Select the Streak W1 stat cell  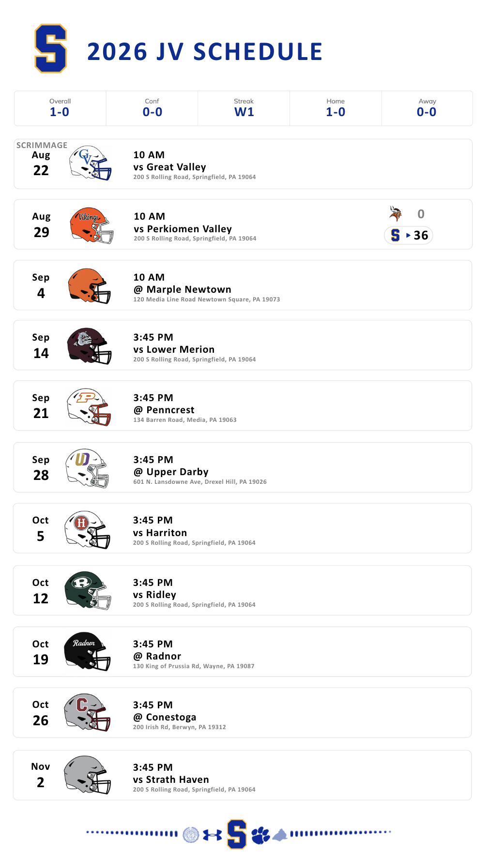244,108
